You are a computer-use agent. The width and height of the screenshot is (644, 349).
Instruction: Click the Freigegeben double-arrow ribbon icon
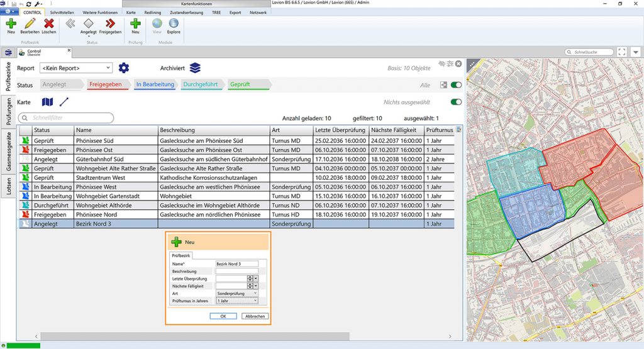110,24
